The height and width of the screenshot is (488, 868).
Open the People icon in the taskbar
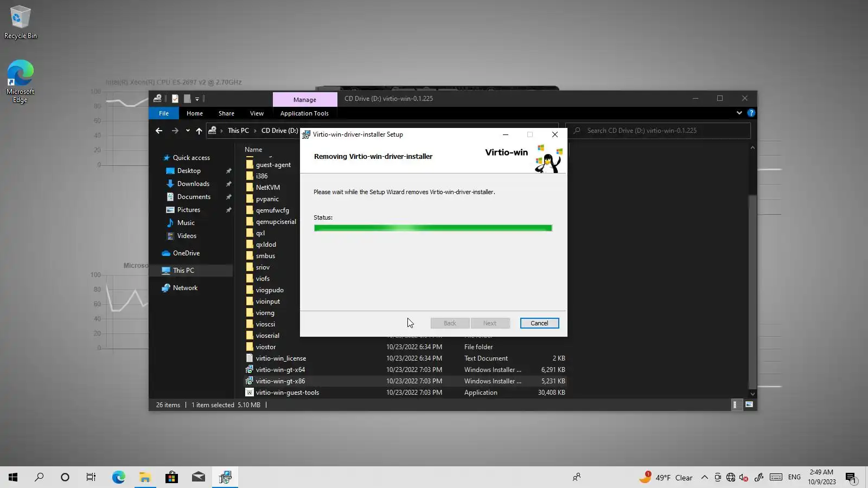(x=577, y=477)
